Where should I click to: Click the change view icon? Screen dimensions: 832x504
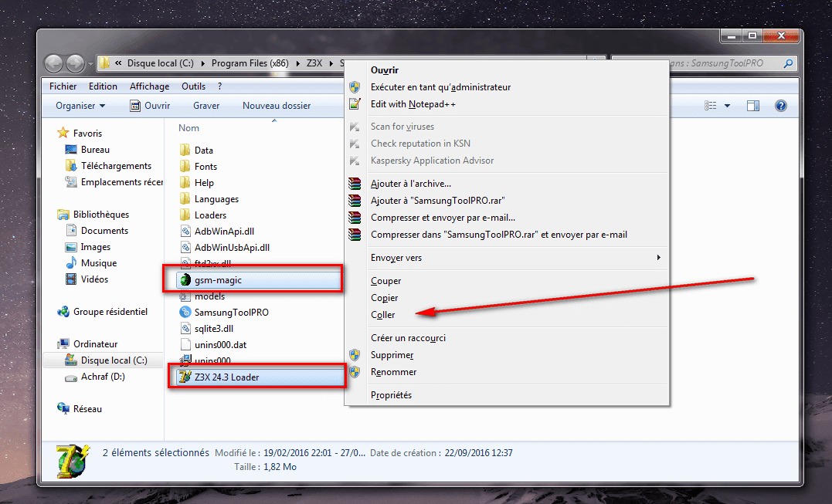711,106
